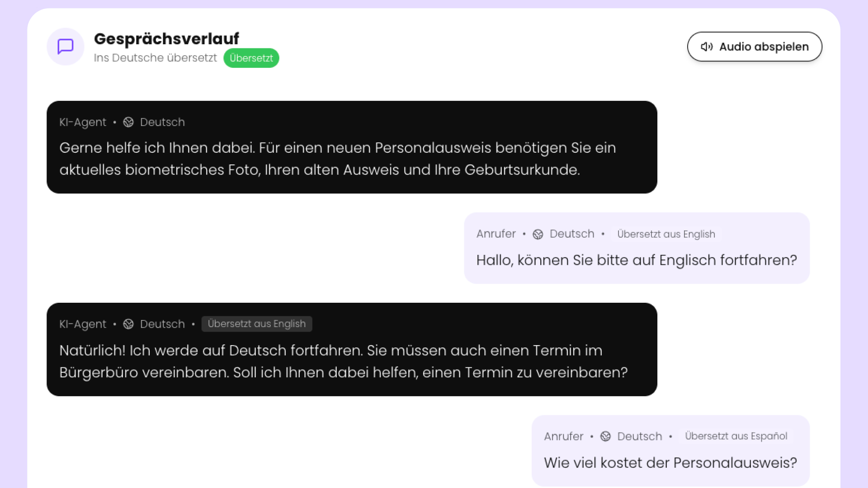
Task: Select the Anrufer label in the light bubble
Action: tap(495, 234)
